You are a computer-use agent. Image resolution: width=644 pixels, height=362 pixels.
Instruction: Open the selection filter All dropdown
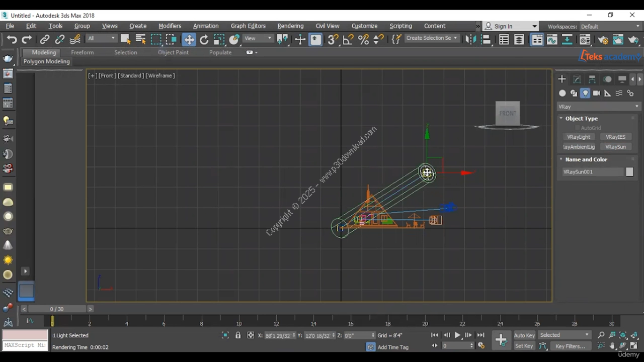click(101, 39)
